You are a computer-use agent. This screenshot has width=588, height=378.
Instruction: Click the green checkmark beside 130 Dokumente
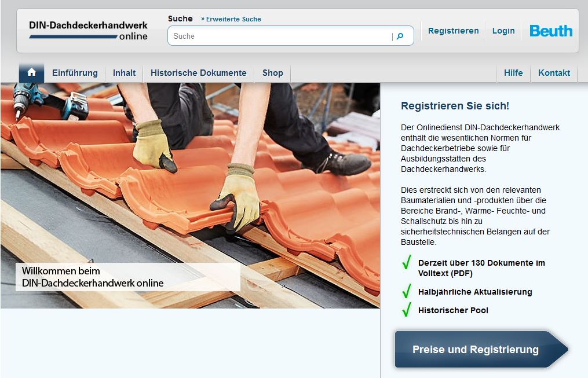407,262
